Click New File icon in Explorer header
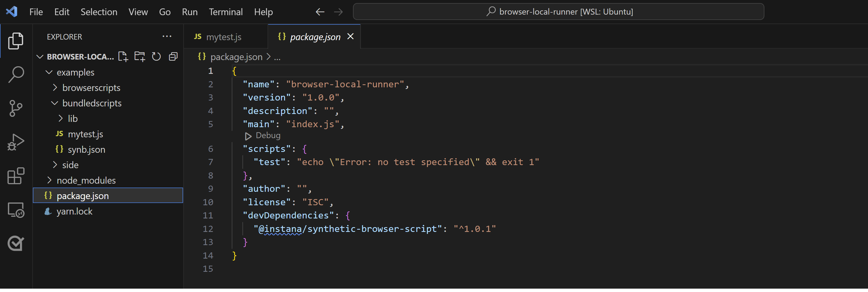 pyautogui.click(x=123, y=57)
